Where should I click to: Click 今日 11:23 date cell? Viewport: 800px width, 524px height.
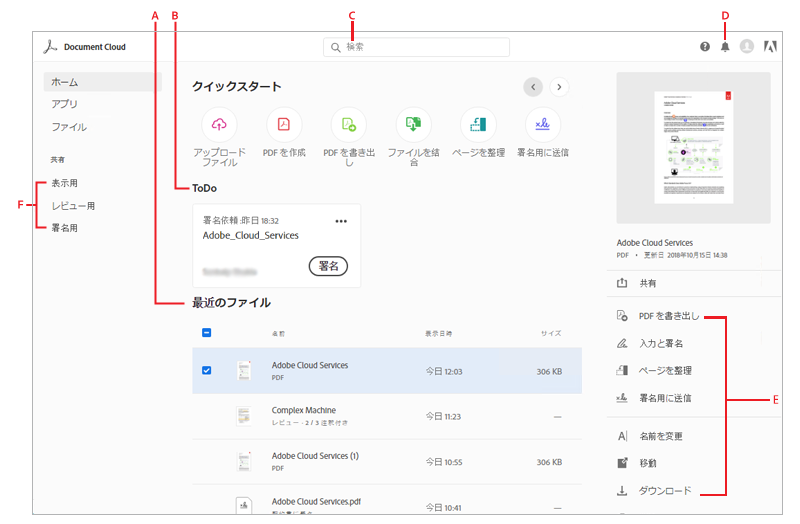click(x=443, y=417)
